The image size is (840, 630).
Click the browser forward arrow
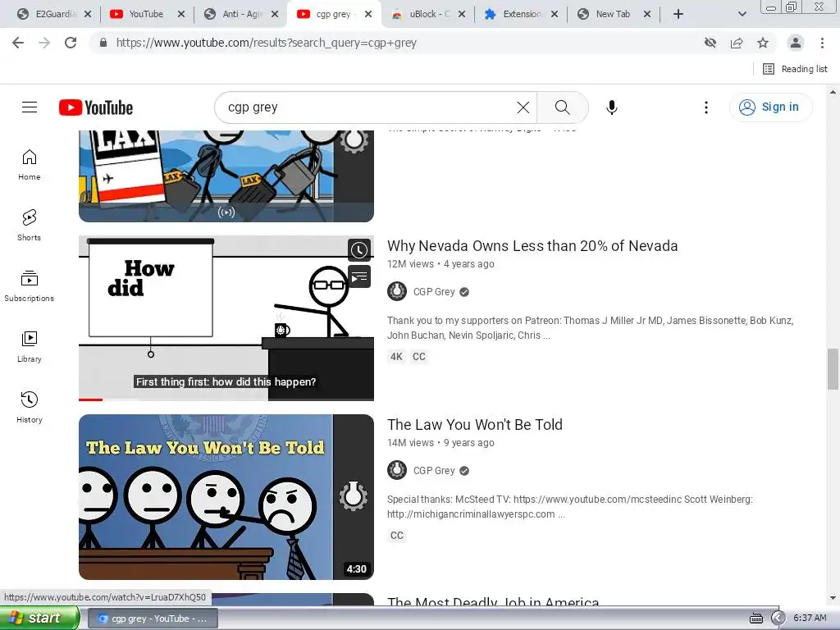click(x=44, y=43)
